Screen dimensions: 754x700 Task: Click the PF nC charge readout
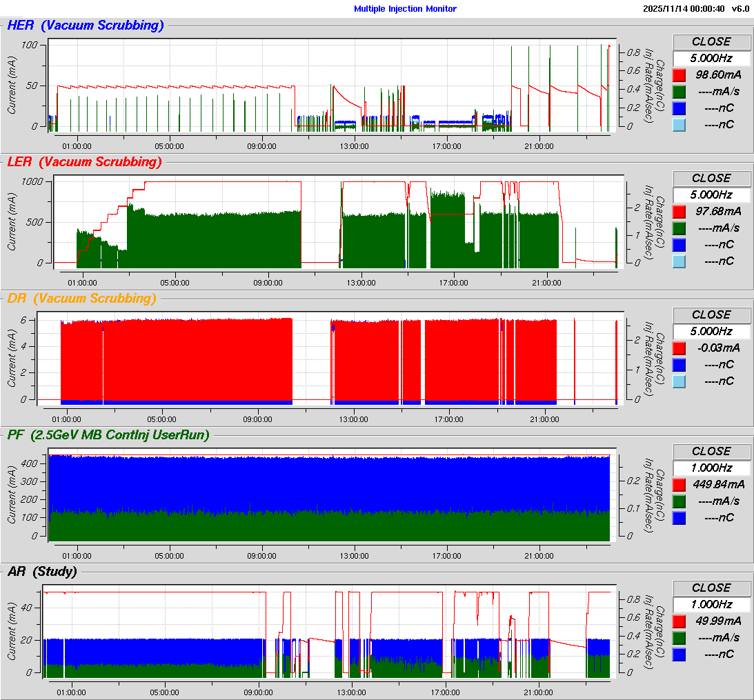(x=719, y=518)
